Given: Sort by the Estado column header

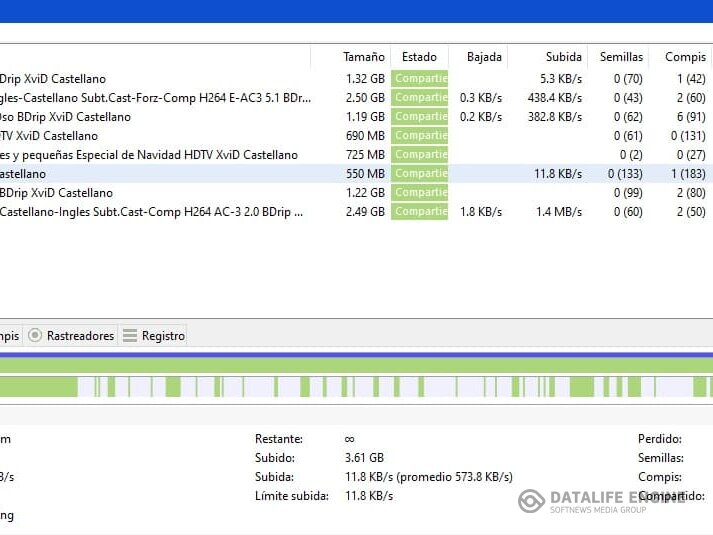Looking at the screenshot, I should (419, 57).
